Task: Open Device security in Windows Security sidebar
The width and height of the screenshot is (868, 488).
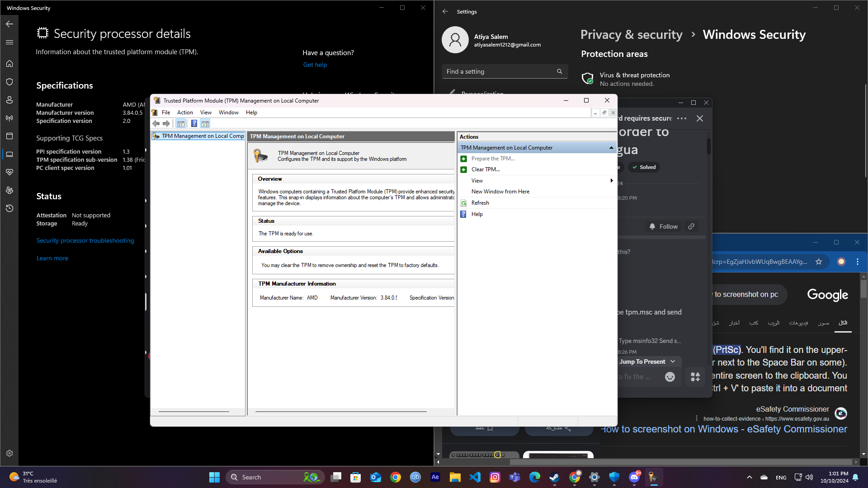Action: (9, 154)
